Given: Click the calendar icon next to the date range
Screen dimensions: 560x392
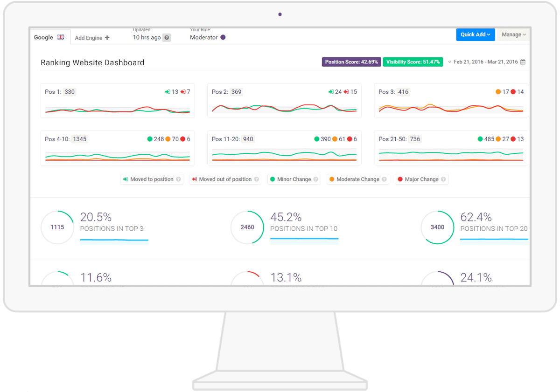Looking at the screenshot, I should (x=523, y=61).
